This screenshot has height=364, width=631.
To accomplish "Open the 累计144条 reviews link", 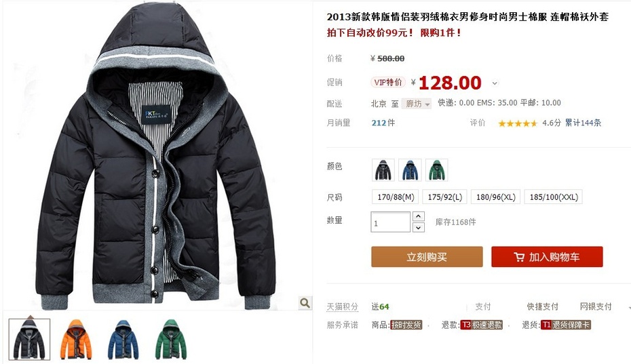I will pos(583,123).
